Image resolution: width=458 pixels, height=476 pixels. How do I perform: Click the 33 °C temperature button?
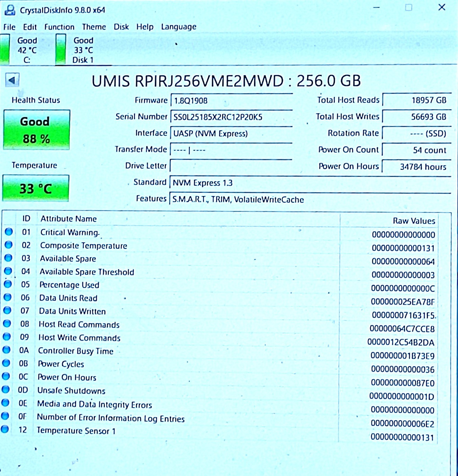point(36,188)
